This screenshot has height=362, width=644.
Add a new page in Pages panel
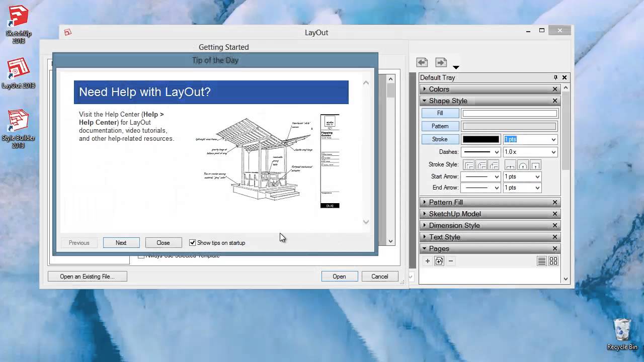428,261
